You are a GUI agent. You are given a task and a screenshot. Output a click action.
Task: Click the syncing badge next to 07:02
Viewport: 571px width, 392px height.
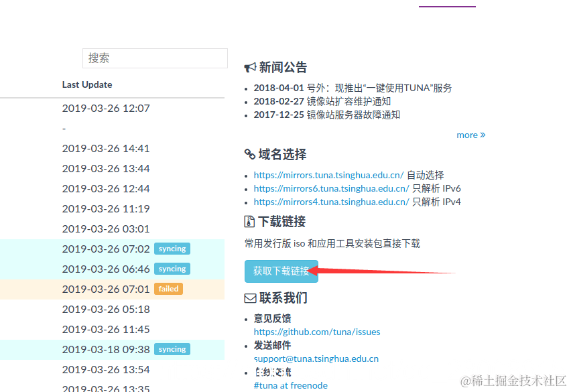point(172,249)
